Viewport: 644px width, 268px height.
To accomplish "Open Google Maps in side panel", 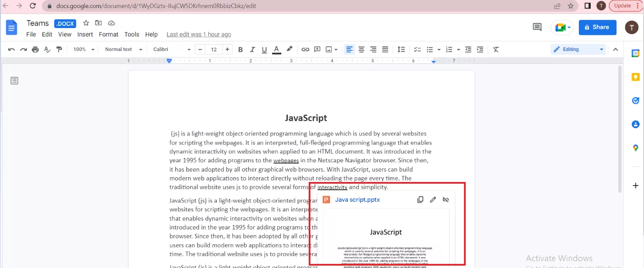I will click(636, 148).
